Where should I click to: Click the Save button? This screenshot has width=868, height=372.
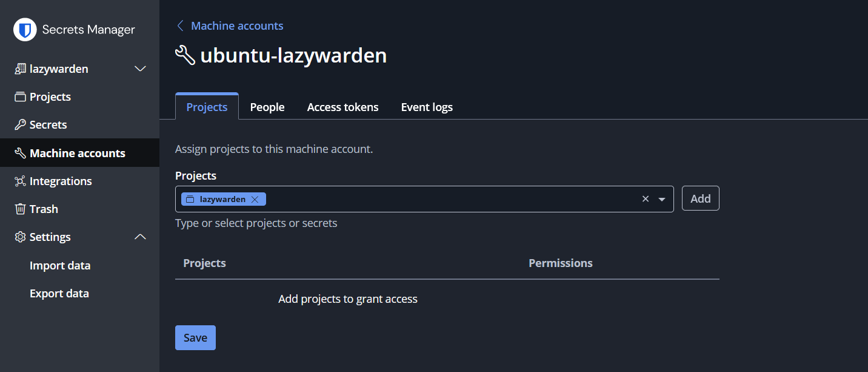(195, 338)
